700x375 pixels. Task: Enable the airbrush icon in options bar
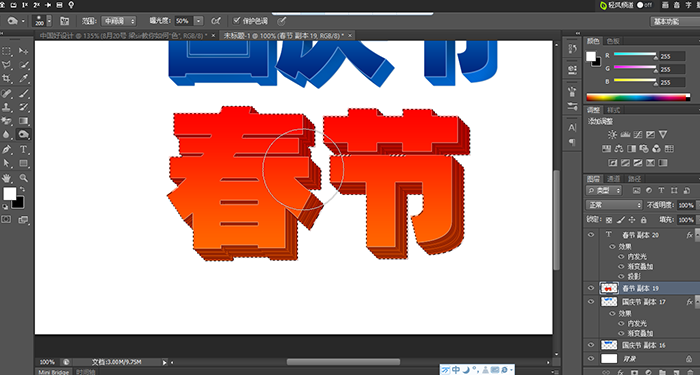click(x=216, y=21)
